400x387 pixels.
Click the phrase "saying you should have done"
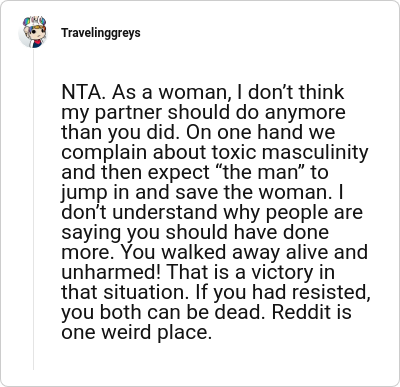click(x=195, y=233)
